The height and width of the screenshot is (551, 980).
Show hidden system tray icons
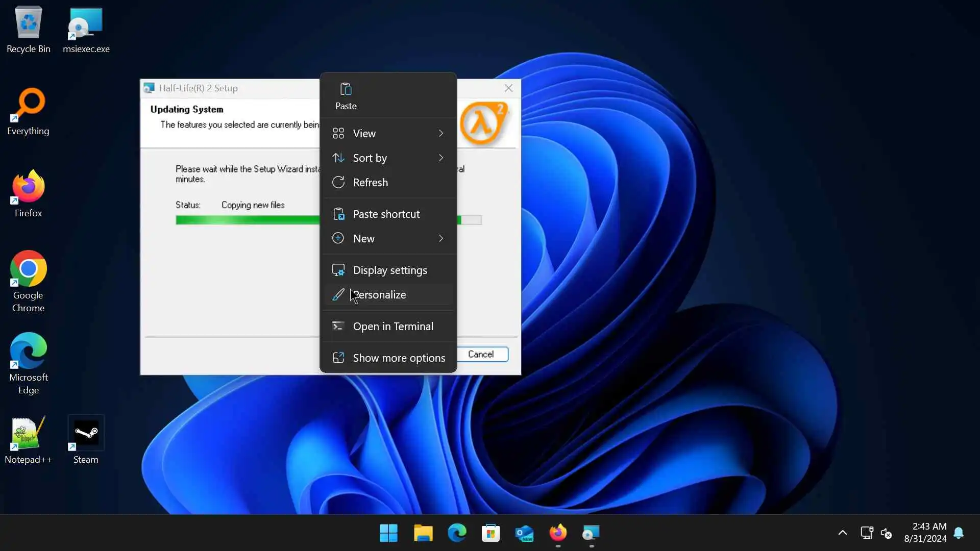[843, 533]
